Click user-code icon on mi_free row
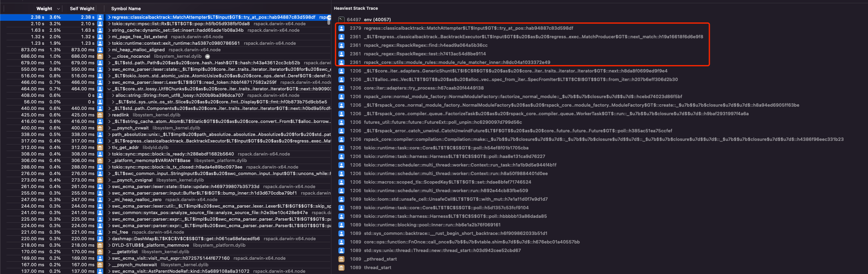The width and height of the screenshot is (868, 274). click(x=100, y=232)
